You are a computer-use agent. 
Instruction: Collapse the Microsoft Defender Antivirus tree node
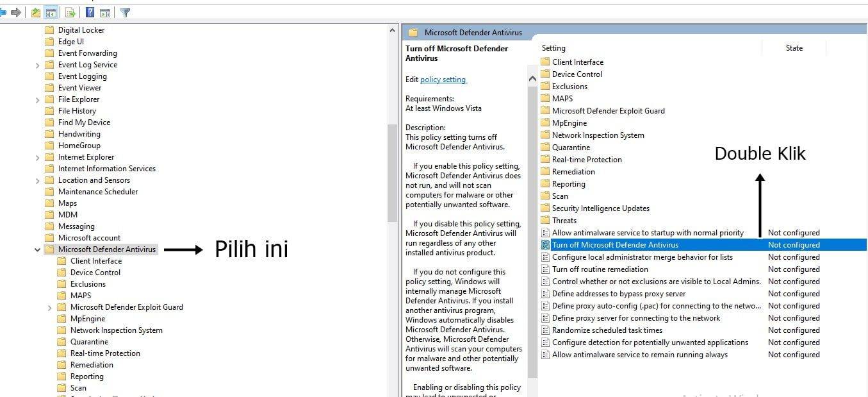37,249
